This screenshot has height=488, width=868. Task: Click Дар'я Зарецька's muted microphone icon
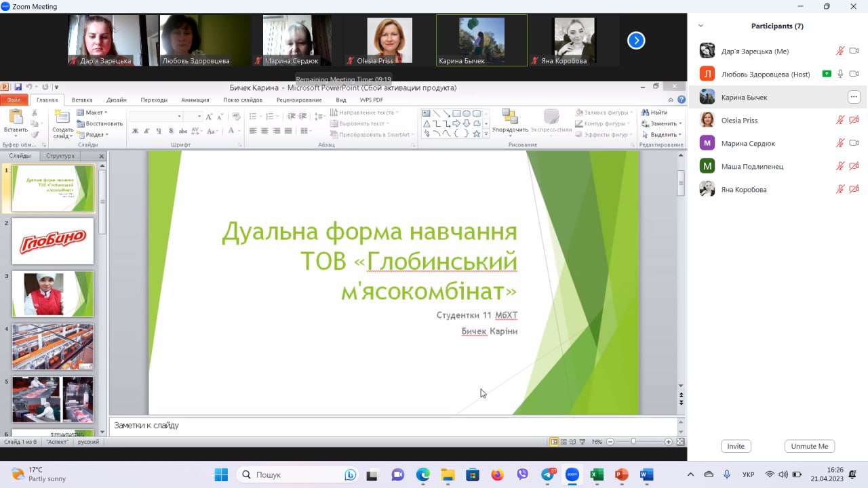point(840,51)
